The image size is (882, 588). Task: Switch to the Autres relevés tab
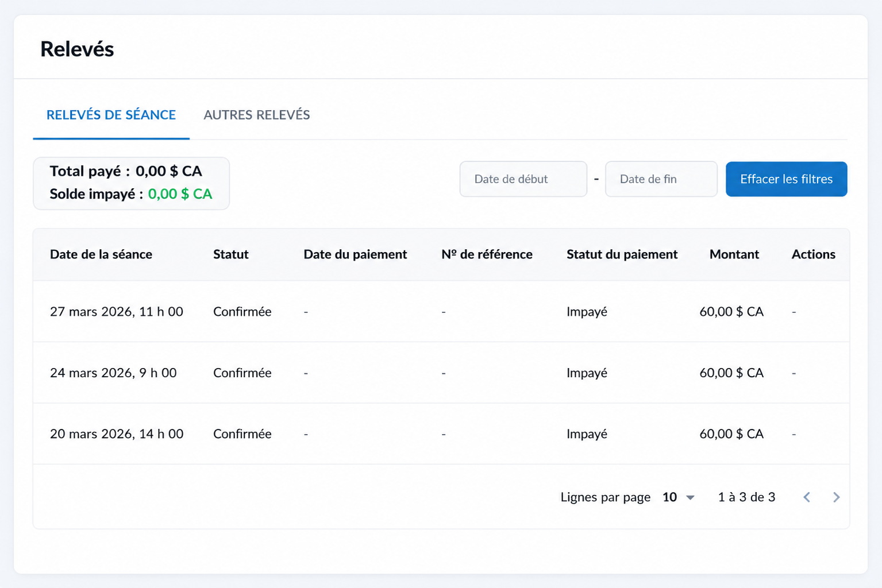[257, 115]
